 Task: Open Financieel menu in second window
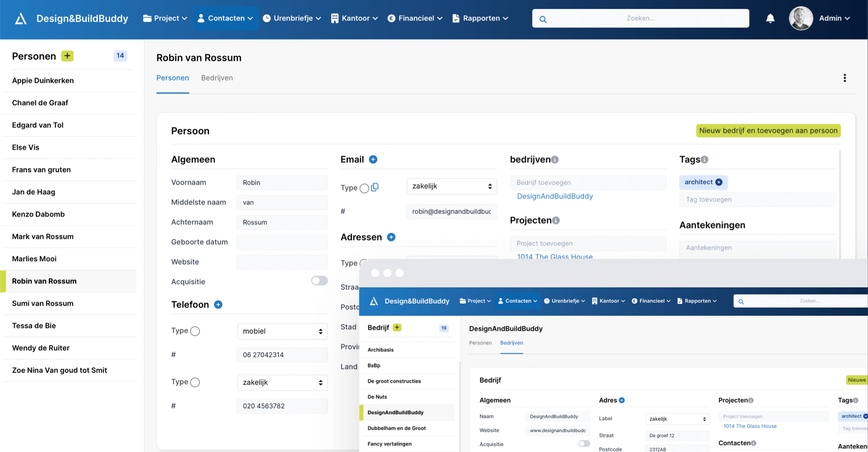tap(651, 301)
